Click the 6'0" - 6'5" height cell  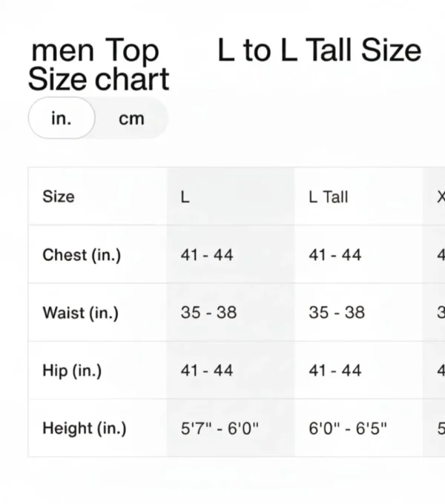[348, 428]
